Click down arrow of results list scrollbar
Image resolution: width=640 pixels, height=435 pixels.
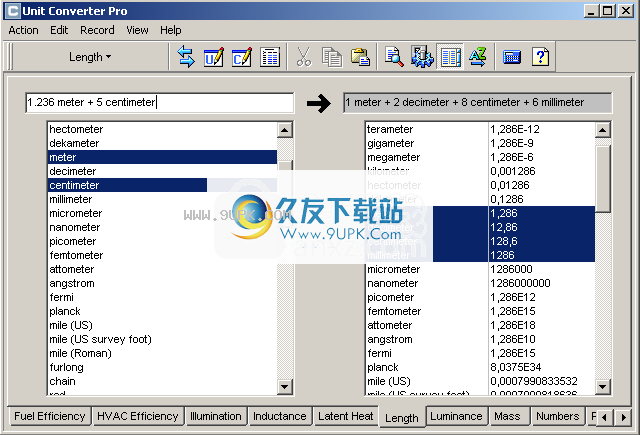coord(602,386)
